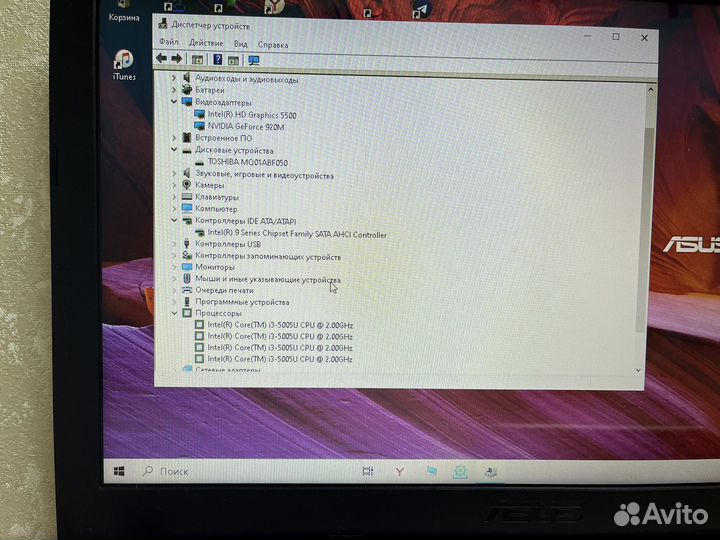Expand the Аудиовходы и аудиовыходы node
720x540 pixels.
point(174,78)
